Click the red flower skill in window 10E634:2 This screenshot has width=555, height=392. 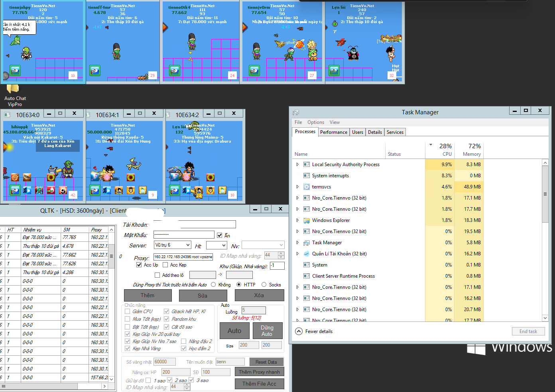coord(211,177)
